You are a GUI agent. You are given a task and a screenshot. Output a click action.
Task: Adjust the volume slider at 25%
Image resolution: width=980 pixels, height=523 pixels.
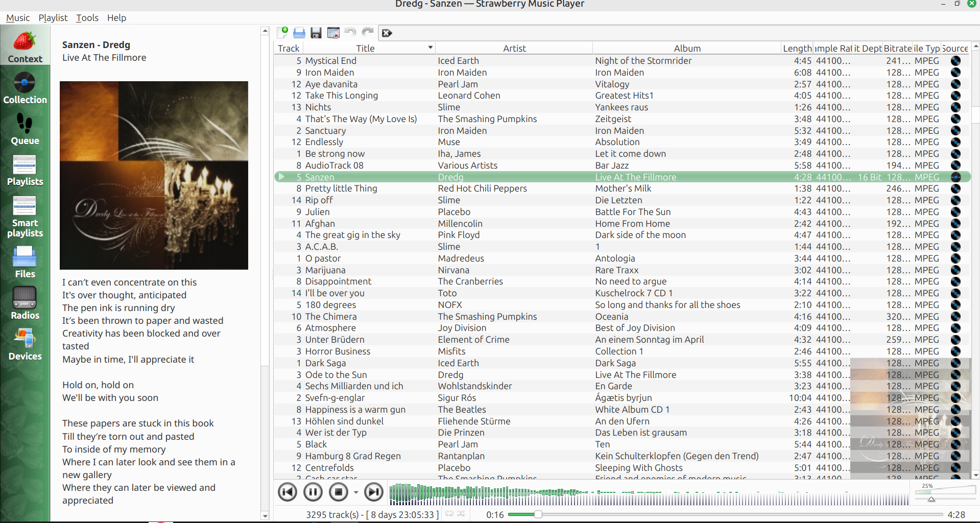pos(945,493)
